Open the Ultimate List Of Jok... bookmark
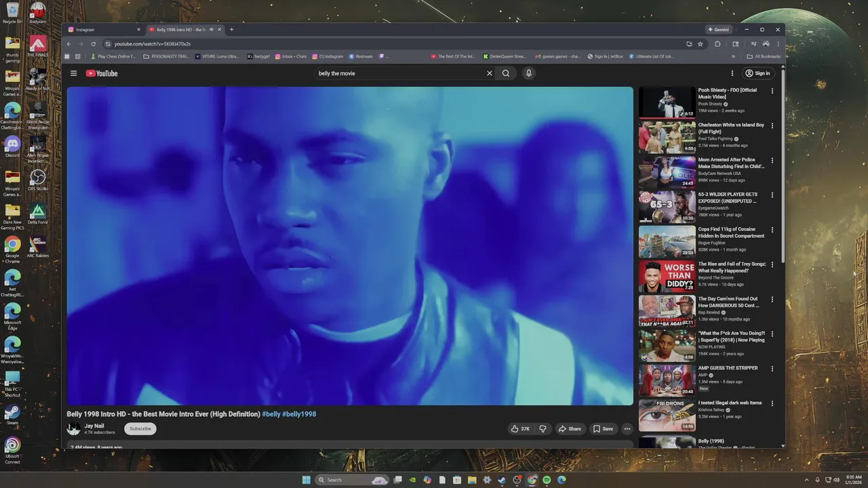868x488 pixels. tap(652, 56)
